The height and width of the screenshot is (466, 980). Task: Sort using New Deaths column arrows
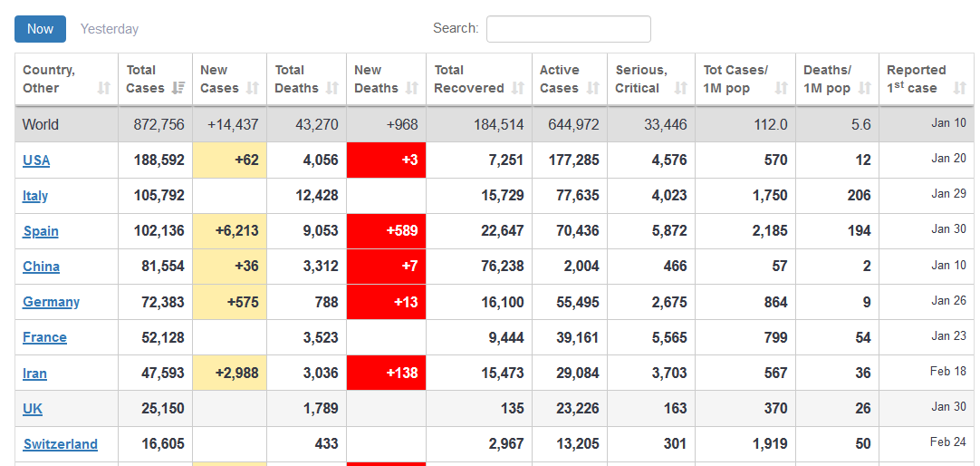(x=412, y=88)
